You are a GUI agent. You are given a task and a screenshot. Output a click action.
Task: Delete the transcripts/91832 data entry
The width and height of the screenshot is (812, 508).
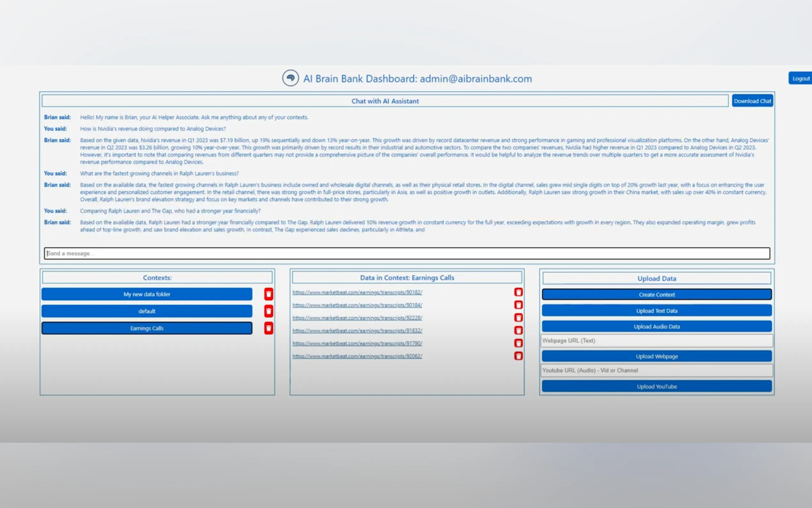pyautogui.click(x=518, y=330)
